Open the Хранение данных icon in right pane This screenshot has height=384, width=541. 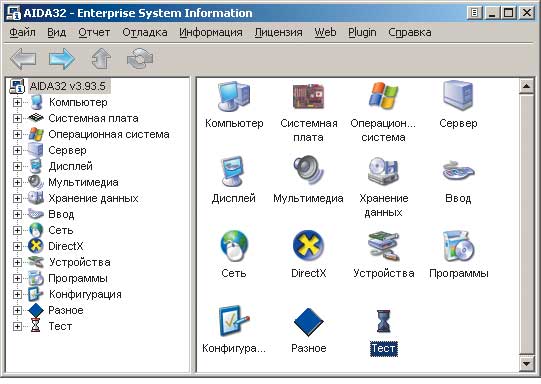pyautogui.click(x=383, y=171)
